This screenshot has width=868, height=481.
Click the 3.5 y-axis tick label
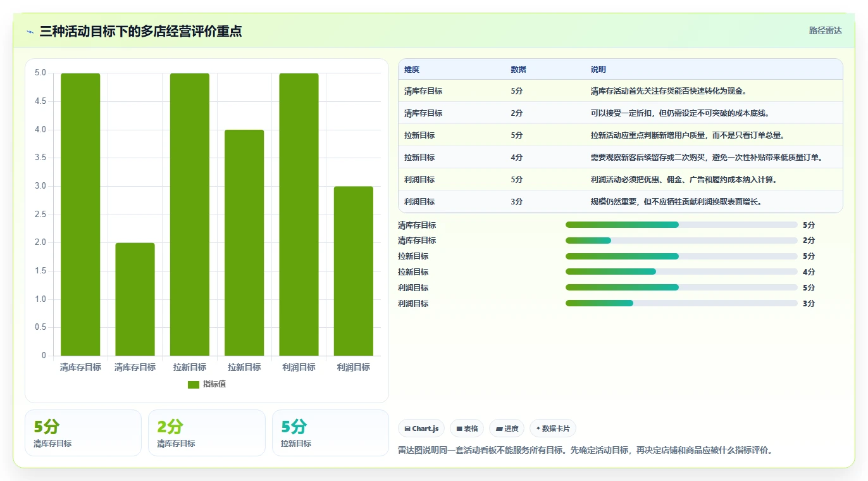pyautogui.click(x=40, y=158)
